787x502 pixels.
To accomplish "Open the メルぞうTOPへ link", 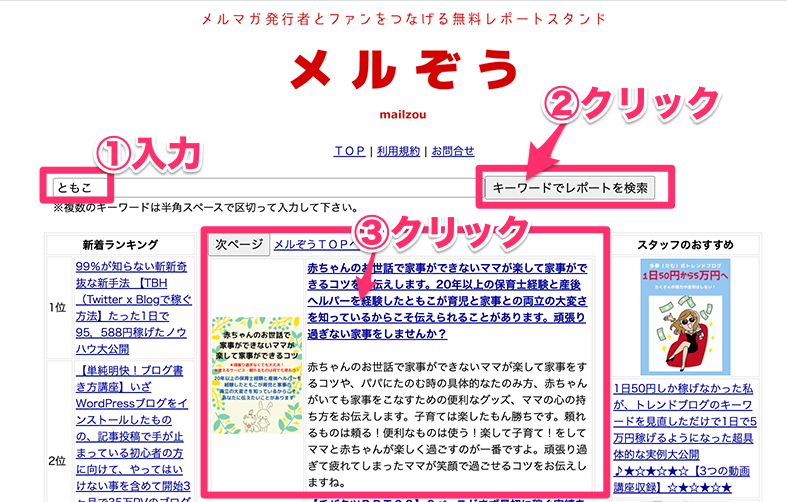I will tap(317, 244).
